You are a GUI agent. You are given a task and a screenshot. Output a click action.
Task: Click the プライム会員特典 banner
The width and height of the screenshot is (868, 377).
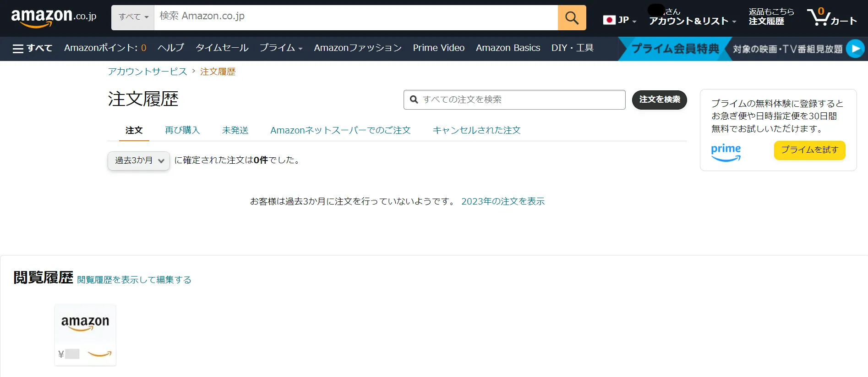[675, 49]
